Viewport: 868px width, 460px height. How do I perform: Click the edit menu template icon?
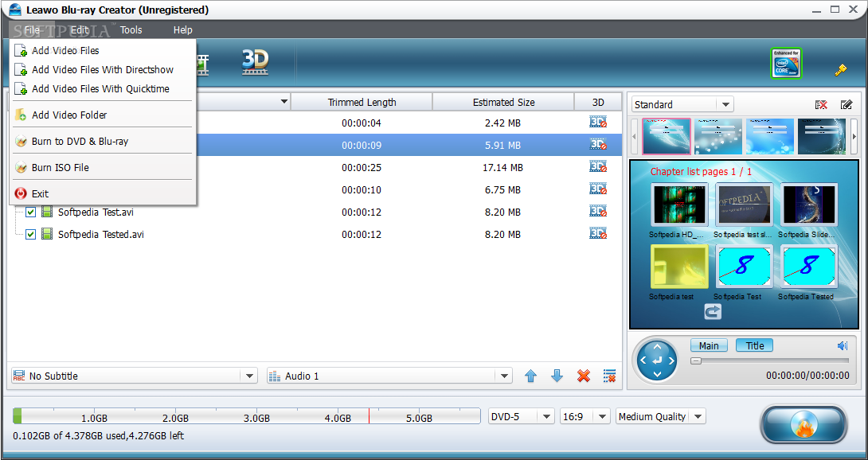pos(846,104)
